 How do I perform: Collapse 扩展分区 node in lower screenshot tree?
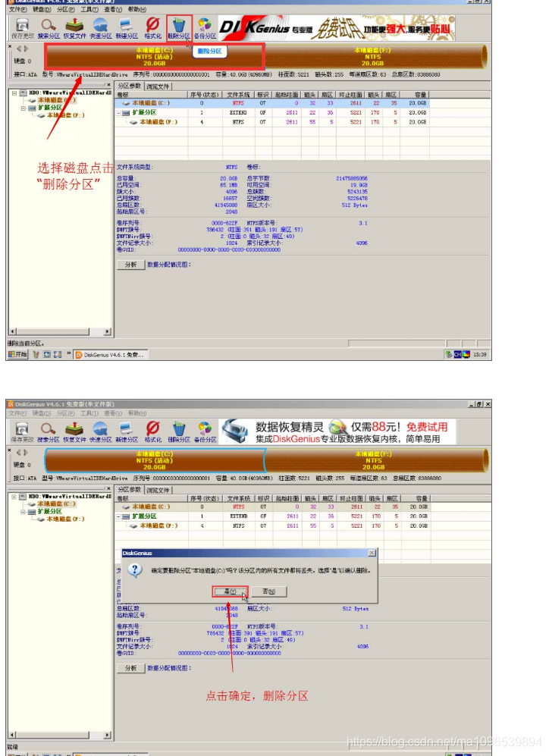[x=24, y=512]
